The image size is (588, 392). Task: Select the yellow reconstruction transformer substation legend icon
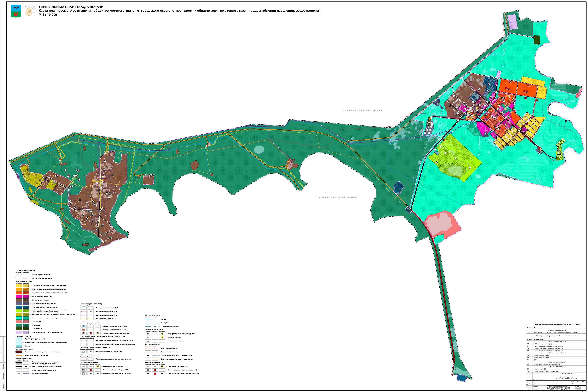97,333
